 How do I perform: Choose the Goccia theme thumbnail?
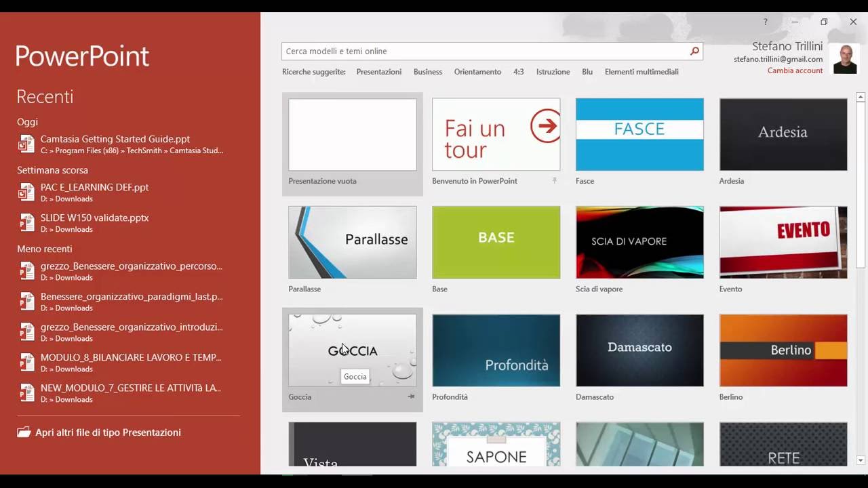(x=353, y=350)
